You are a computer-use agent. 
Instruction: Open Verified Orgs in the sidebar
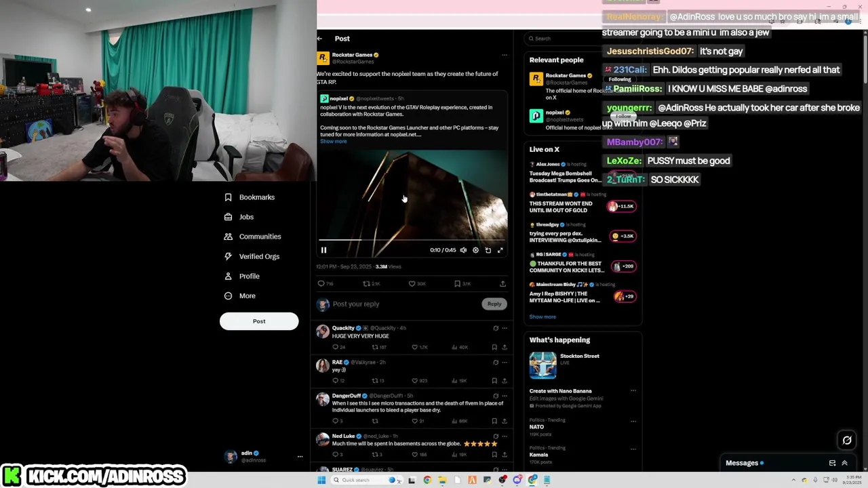(252, 256)
